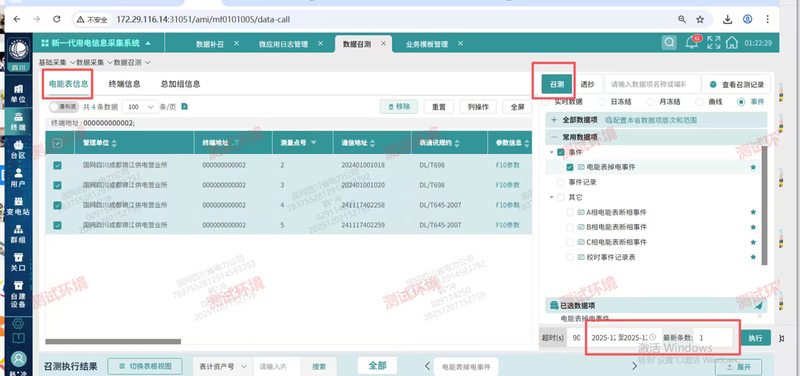Click the user avatar icon in sidebar
Viewport: 800px width, 376px height.
[18, 359]
